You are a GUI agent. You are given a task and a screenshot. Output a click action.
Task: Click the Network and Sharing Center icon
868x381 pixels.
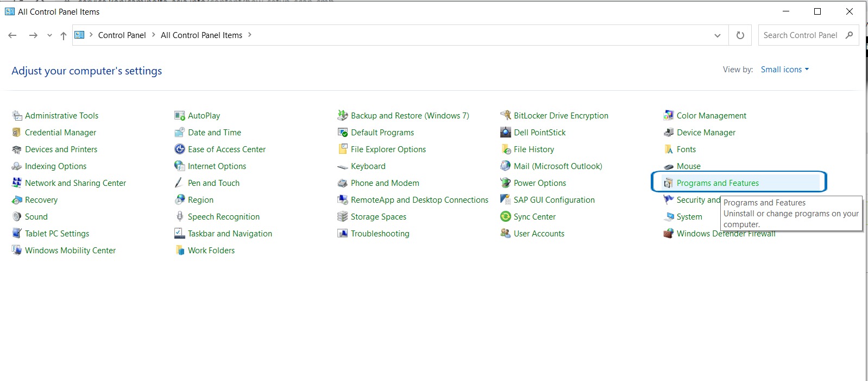coord(17,183)
